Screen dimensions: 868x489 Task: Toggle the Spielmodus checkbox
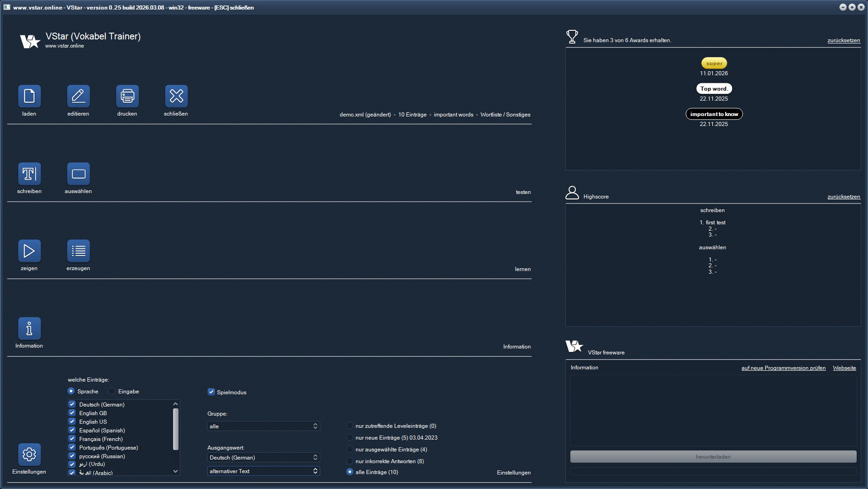click(x=211, y=392)
